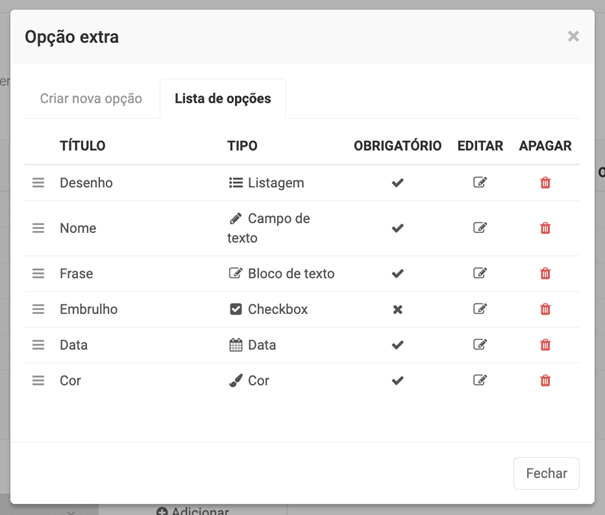Viewport: 605px width, 515px height.
Task: Grab the drag handle for Desenho
Action: (x=38, y=183)
